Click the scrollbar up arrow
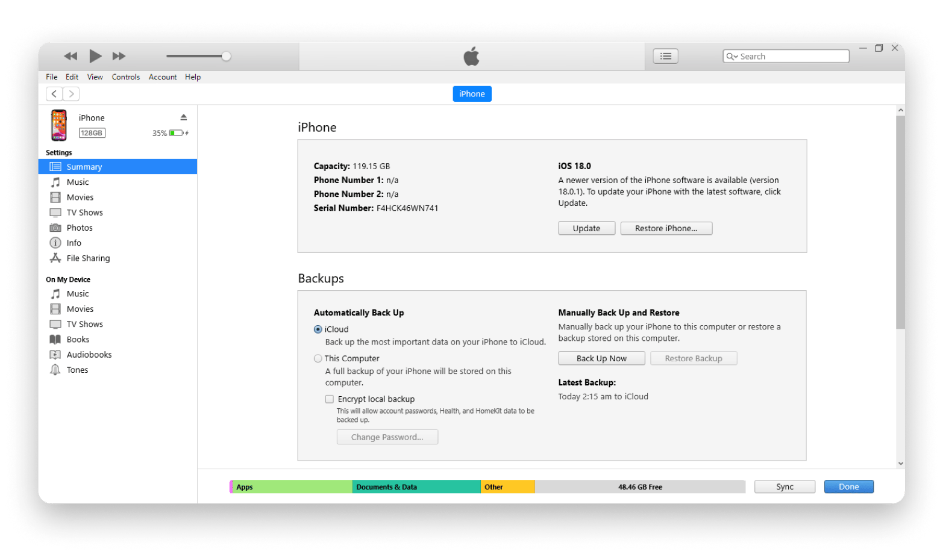940x560 pixels. 900,110
